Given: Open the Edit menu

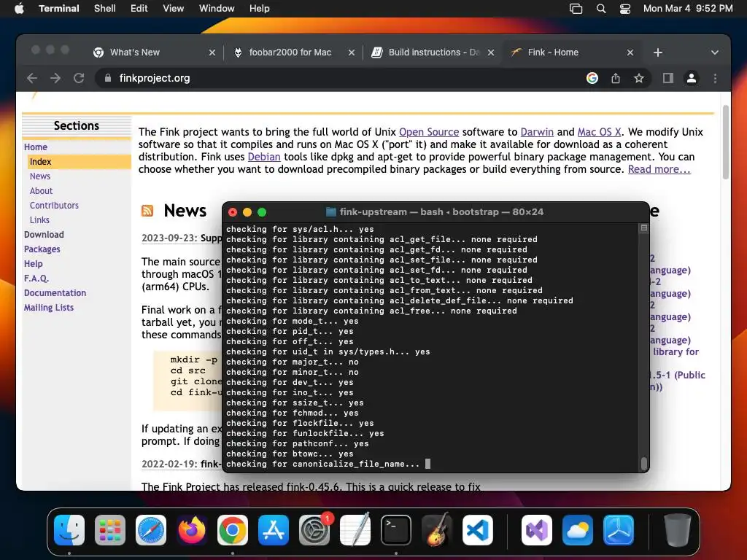Looking at the screenshot, I should click(x=139, y=9).
